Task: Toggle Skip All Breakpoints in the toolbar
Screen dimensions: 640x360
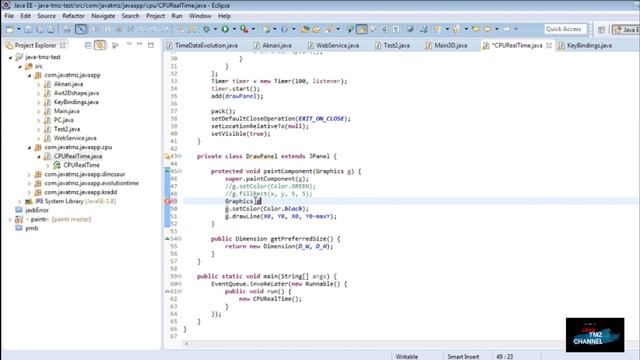Action: (81, 29)
